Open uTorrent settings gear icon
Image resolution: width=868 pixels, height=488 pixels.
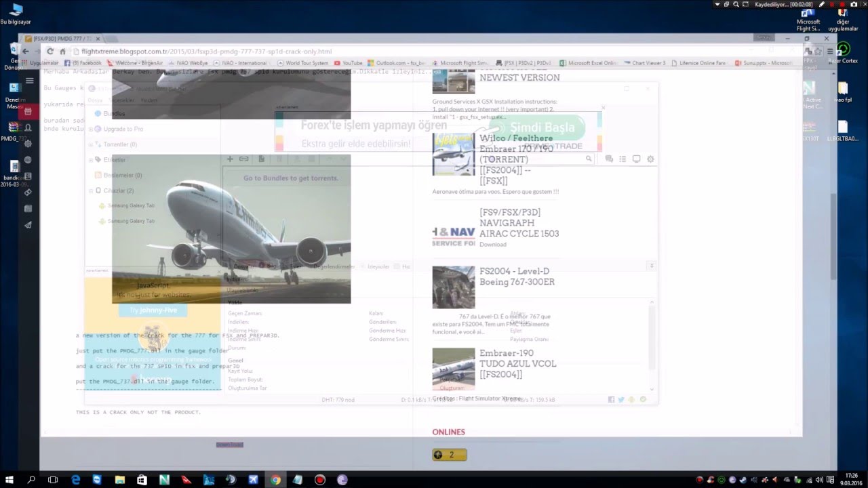(650, 159)
